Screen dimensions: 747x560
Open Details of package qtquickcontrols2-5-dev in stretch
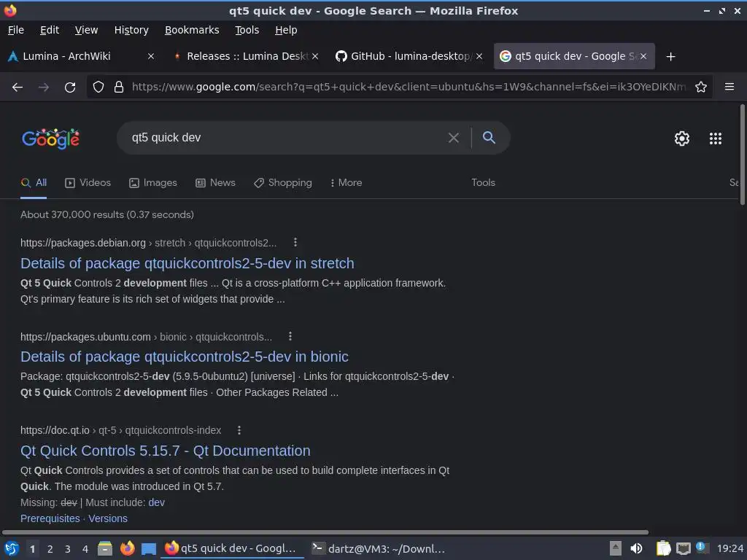(187, 263)
